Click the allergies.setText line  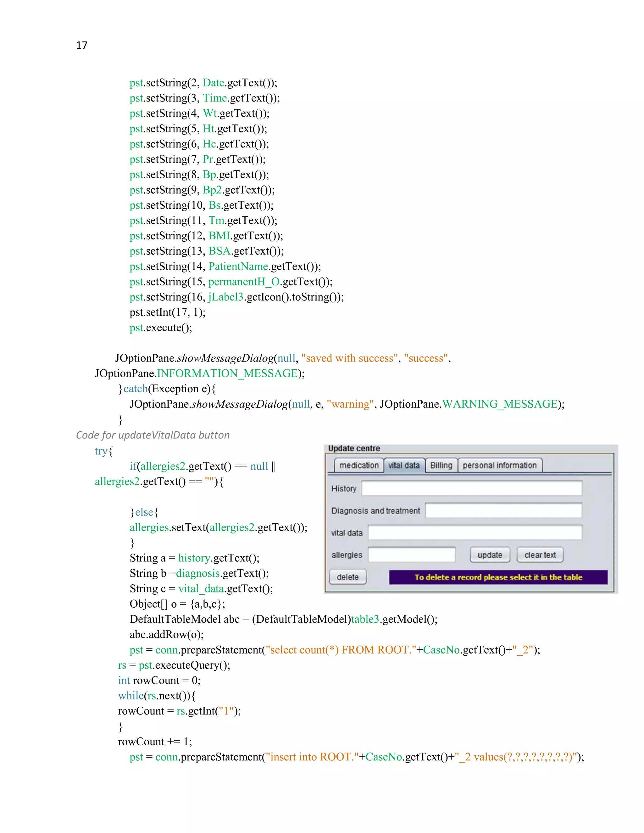(x=218, y=527)
